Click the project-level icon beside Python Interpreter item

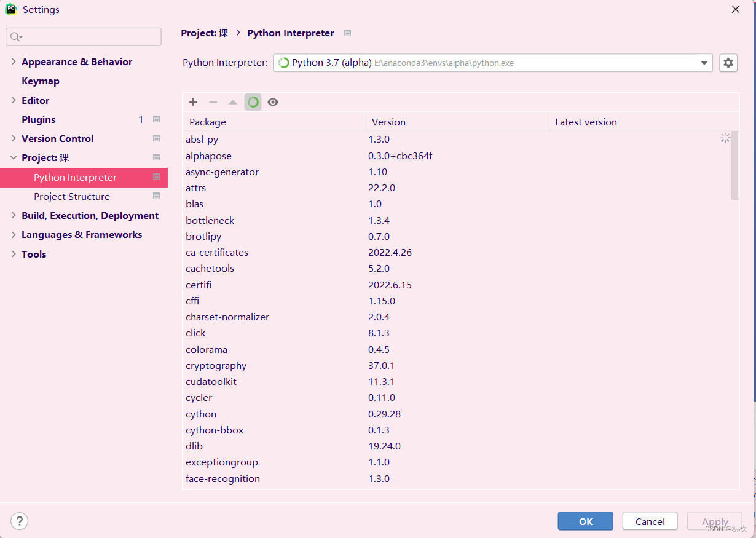(x=156, y=177)
